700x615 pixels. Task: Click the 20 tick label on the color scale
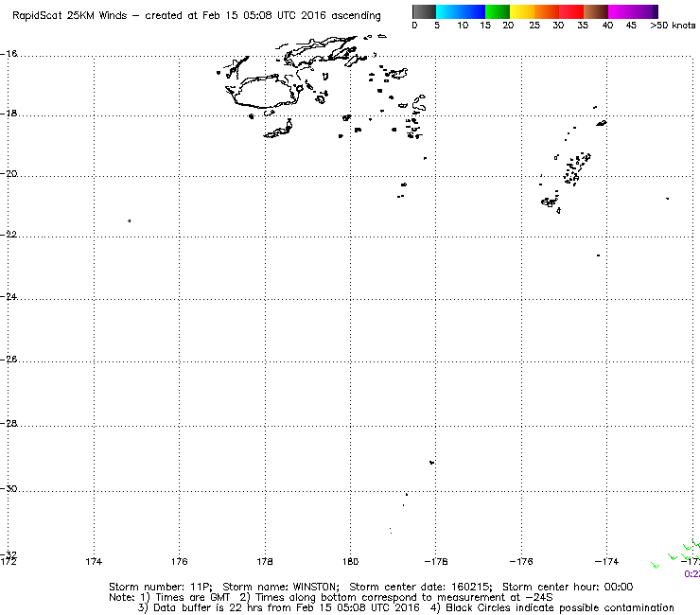508,26
